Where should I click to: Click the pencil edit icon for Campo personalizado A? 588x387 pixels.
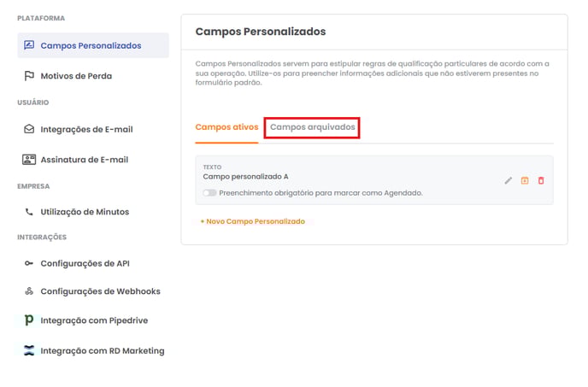tap(509, 181)
